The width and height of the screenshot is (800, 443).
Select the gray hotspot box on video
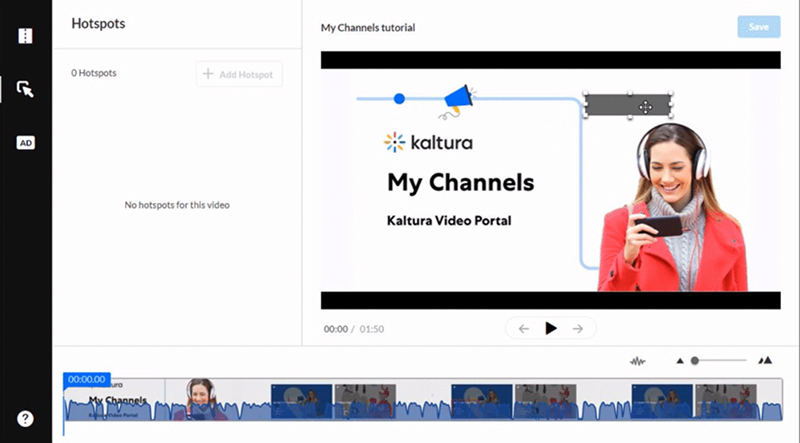[615, 105]
